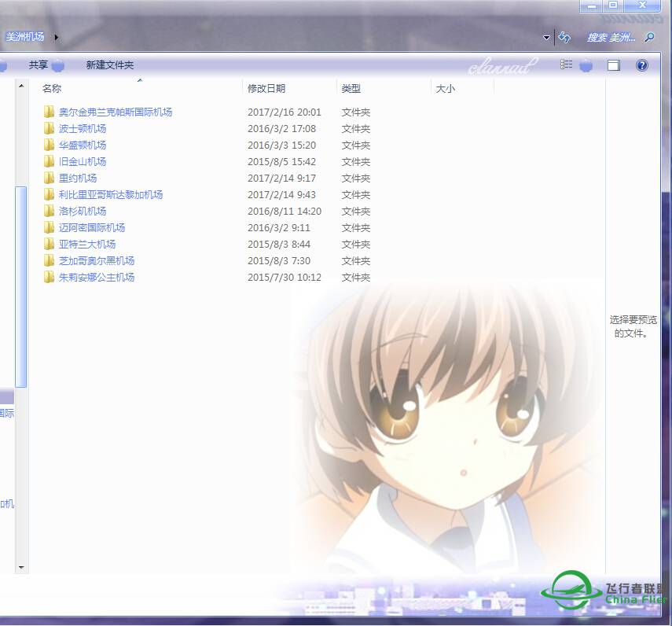Click the 新建文件夹 button
Screen dimensions: 672x626
pyautogui.click(x=110, y=65)
